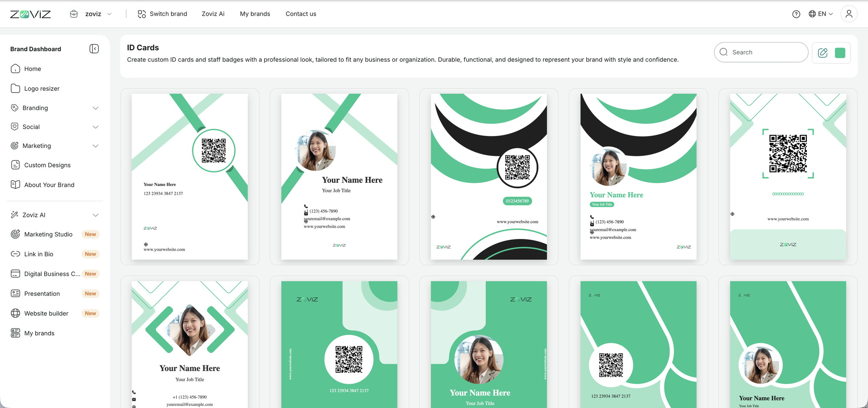This screenshot has width=868, height=408.
Task: Click the Switch brand icon
Action: click(x=141, y=14)
